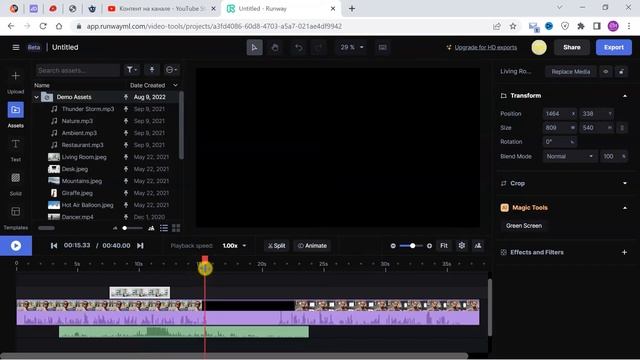The width and height of the screenshot is (640, 360).
Task: Click the Share button
Action: coord(571,47)
